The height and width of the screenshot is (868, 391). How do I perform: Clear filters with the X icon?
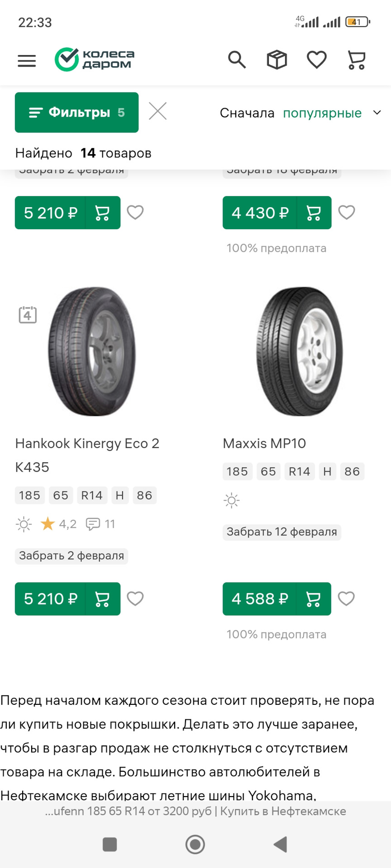(157, 111)
